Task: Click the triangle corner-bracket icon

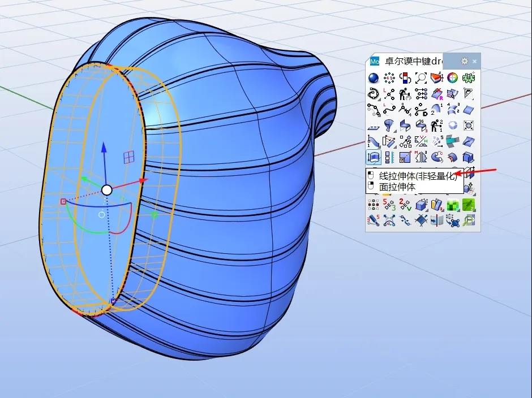Action: coord(469,94)
